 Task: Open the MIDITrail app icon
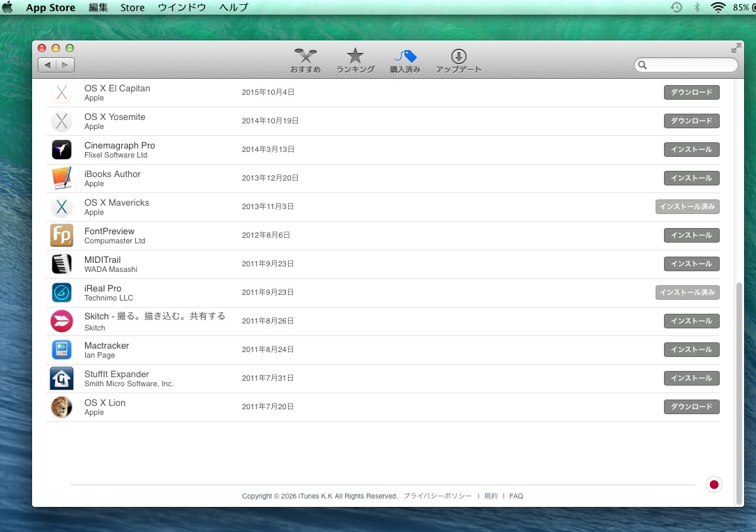tap(61, 264)
